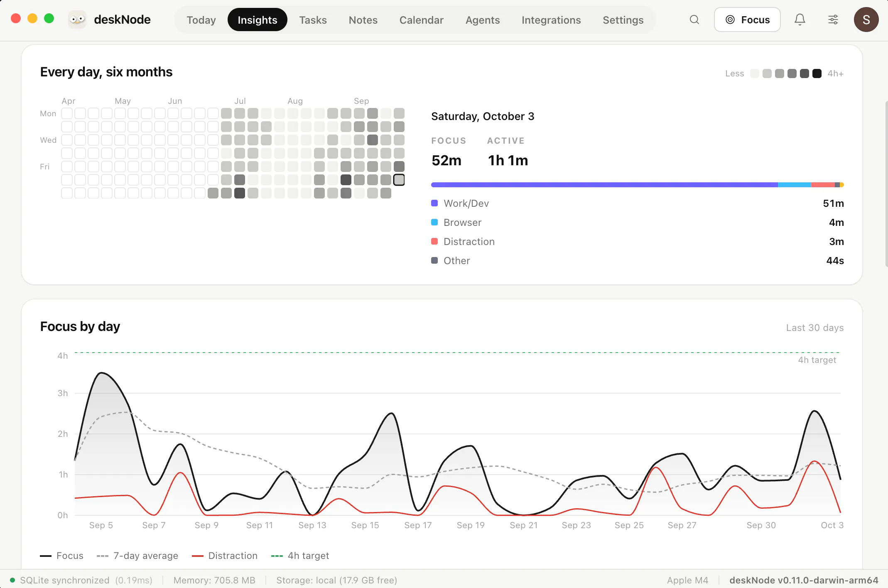888x588 pixels.
Task: Open the Settings tab
Action: pos(623,20)
